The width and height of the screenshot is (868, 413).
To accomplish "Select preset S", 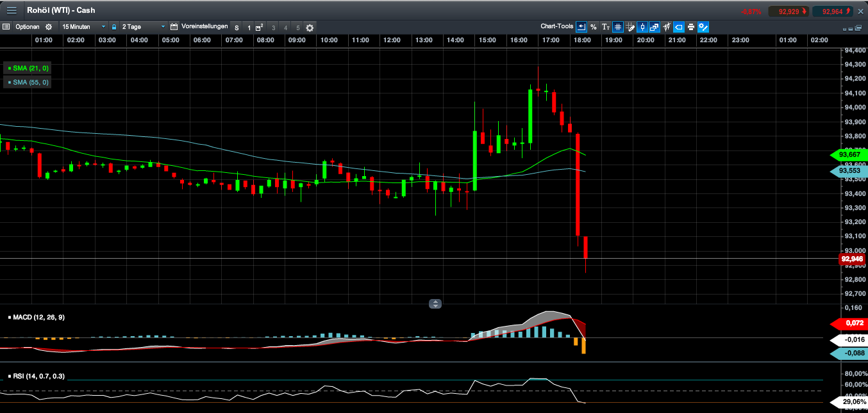I will [237, 28].
